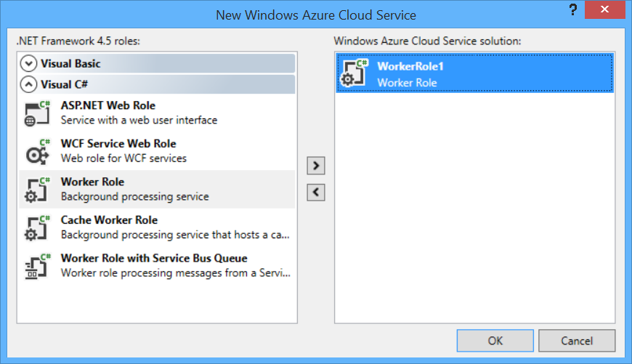Click the WorkerRole1 icon in solution pane
Screen dimensions: 632x364
[355, 74]
